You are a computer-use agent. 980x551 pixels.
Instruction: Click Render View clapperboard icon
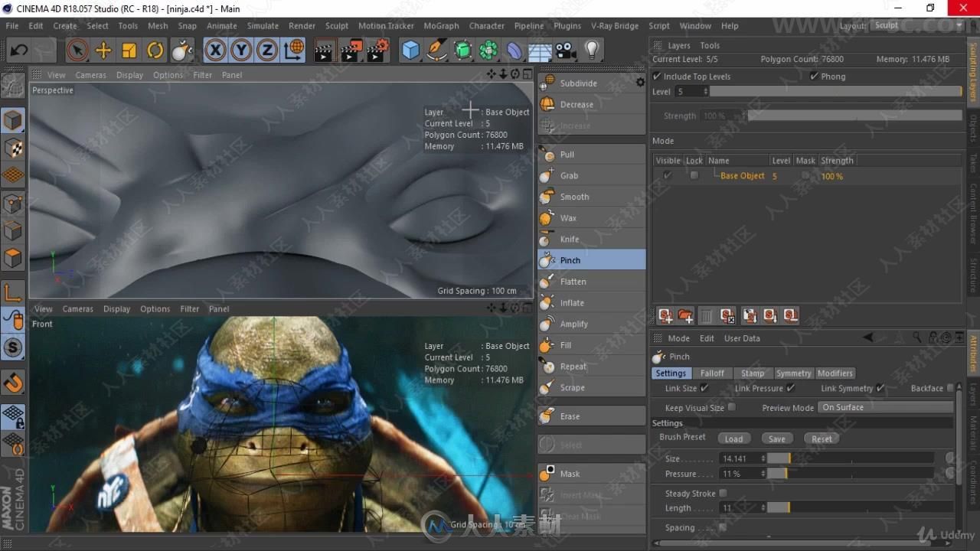(325, 51)
